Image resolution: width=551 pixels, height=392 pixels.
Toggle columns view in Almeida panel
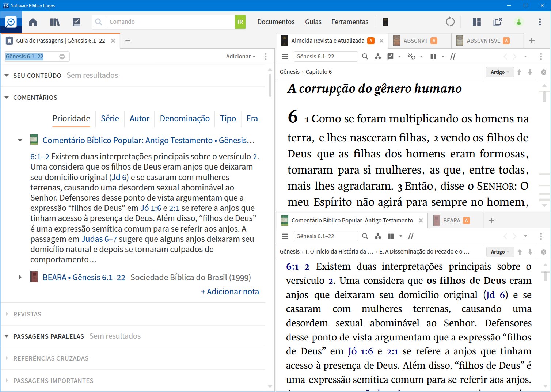click(x=433, y=57)
